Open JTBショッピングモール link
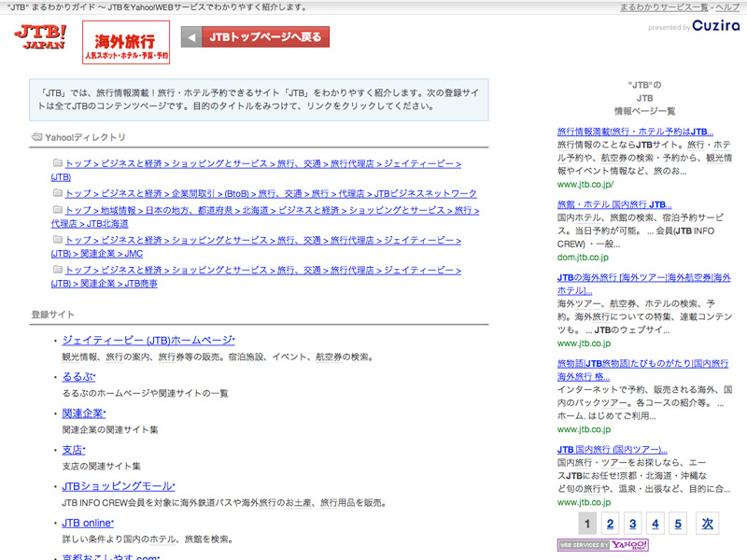This screenshot has width=747, height=560. [119, 486]
